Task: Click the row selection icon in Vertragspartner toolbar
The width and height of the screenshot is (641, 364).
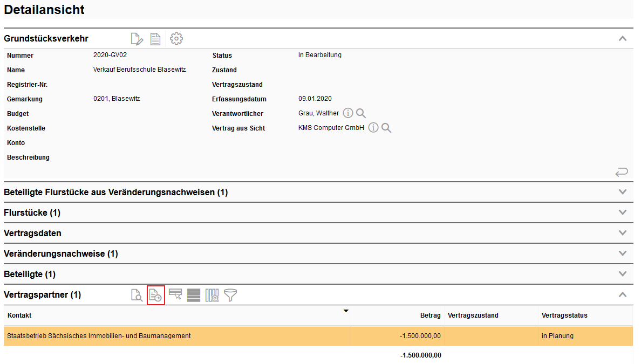Action: tap(175, 294)
